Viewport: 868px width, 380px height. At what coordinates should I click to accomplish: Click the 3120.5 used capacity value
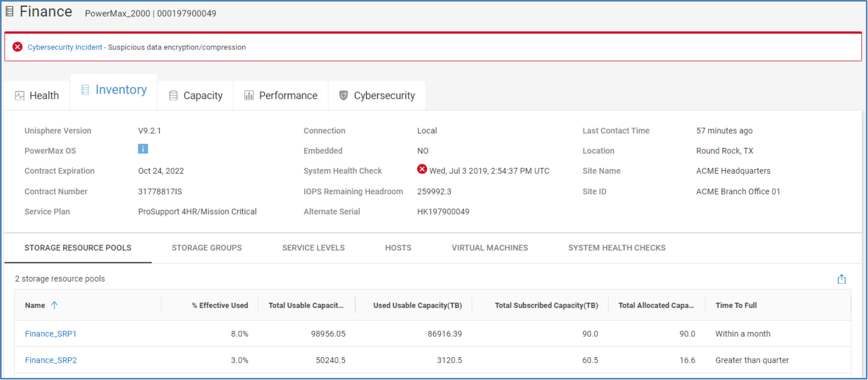click(449, 360)
